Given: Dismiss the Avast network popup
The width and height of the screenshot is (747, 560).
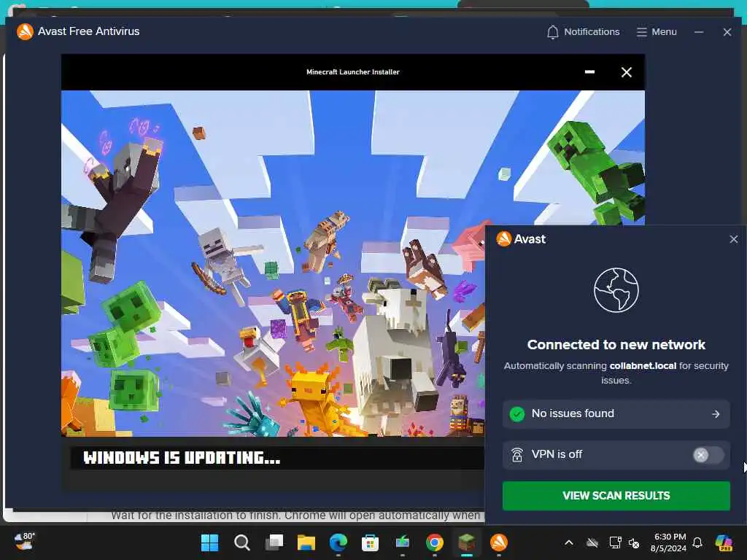Looking at the screenshot, I should (733, 239).
